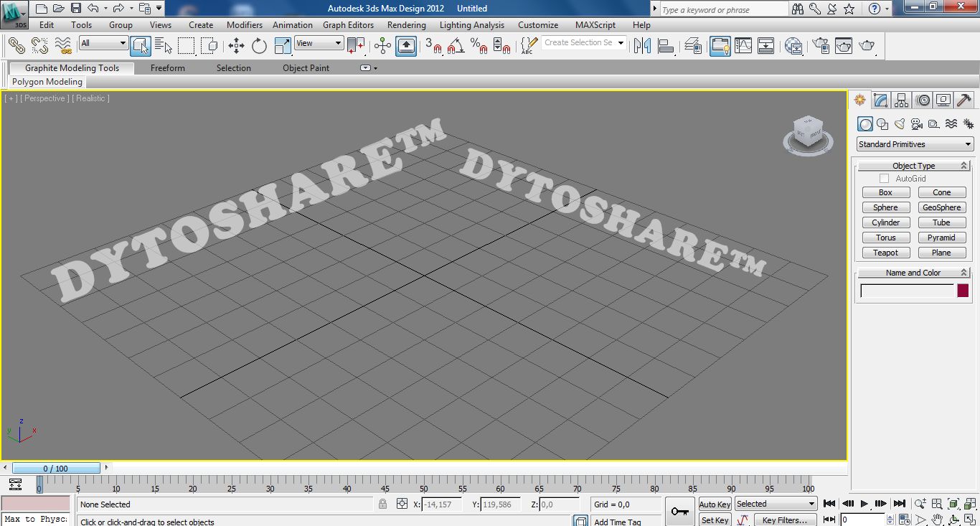This screenshot has height=526, width=980.
Task: Click the Select and Link icon
Action: tap(17, 46)
